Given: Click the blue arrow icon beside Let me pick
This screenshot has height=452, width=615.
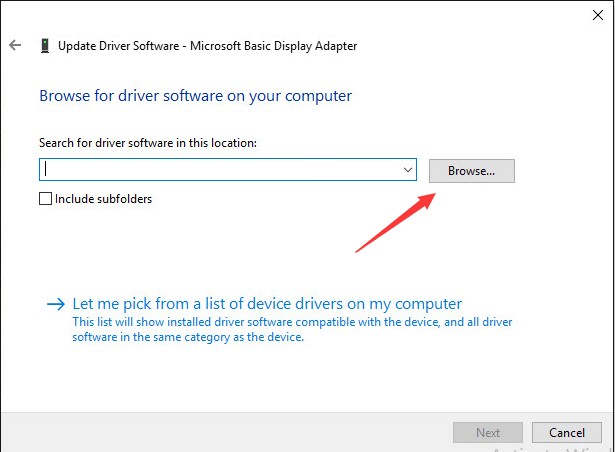Looking at the screenshot, I should click(x=56, y=304).
